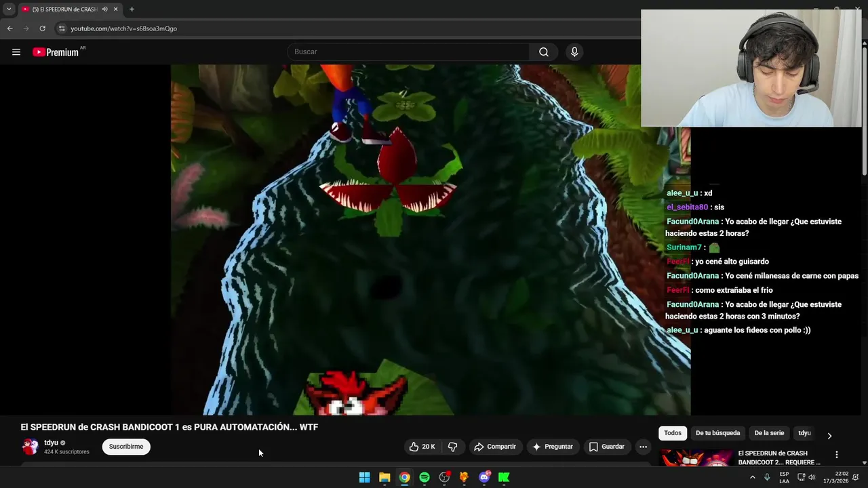The width and height of the screenshot is (868, 488).
Task: Open site information icon in address bar
Action: click(x=62, y=28)
